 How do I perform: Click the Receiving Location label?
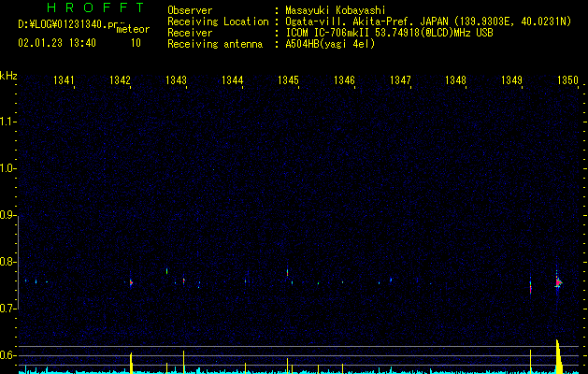click(218, 22)
